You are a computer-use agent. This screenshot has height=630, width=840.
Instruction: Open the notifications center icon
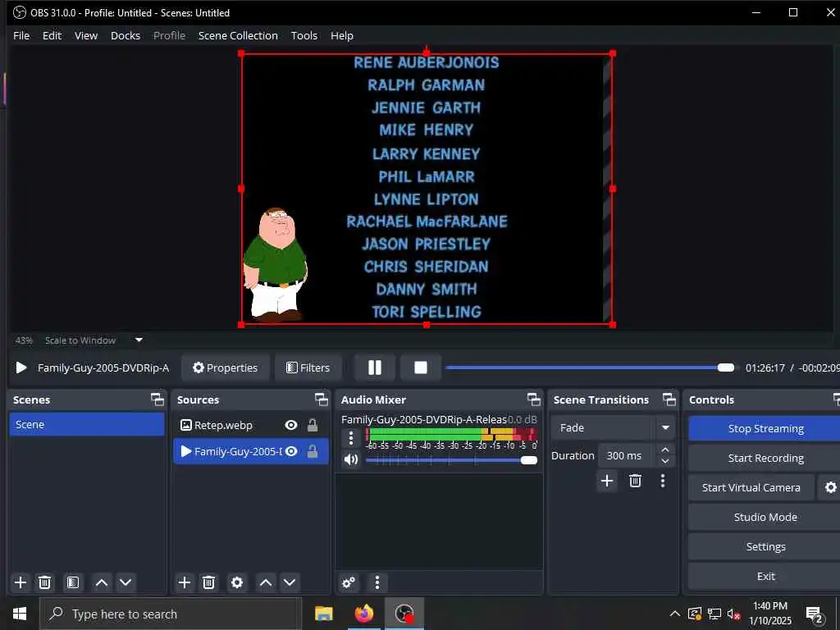click(x=815, y=614)
